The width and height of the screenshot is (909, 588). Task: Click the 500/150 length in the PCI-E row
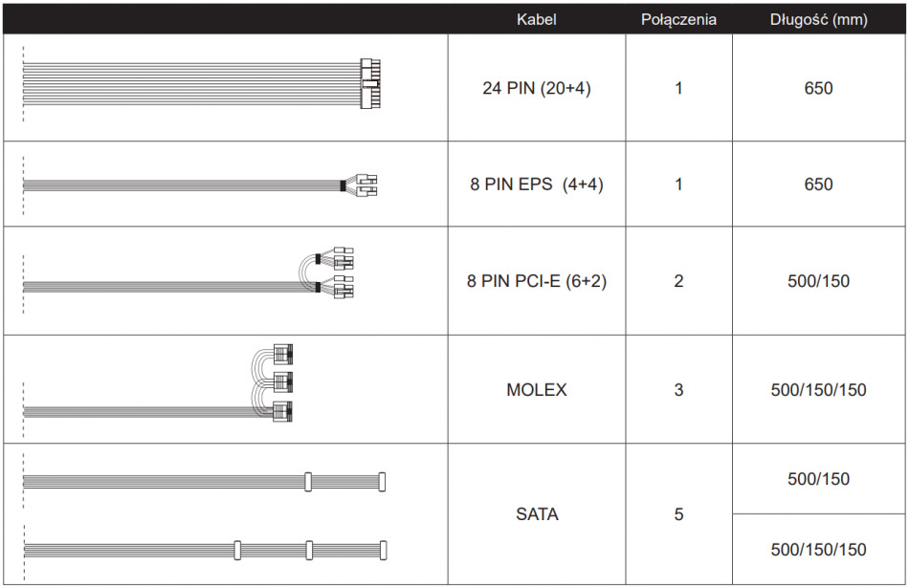click(x=818, y=281)
